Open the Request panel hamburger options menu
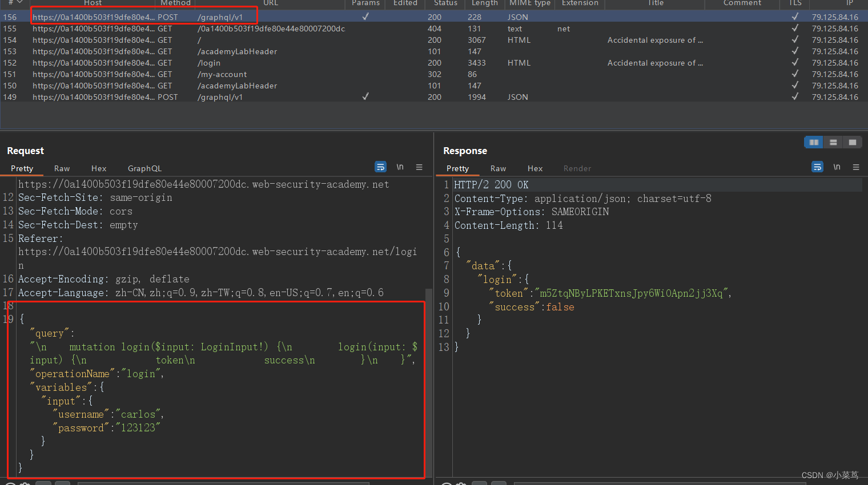Viewport: 868px width, 485px height. click(419, 167)
